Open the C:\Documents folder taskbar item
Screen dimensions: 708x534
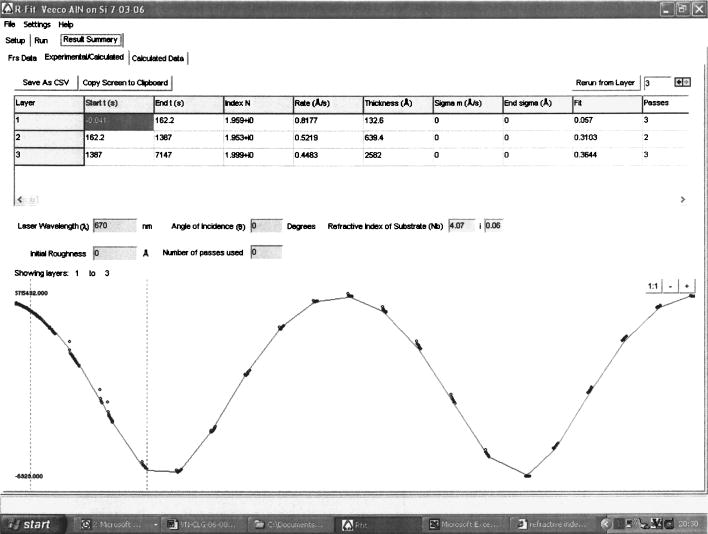coord(291,524)
